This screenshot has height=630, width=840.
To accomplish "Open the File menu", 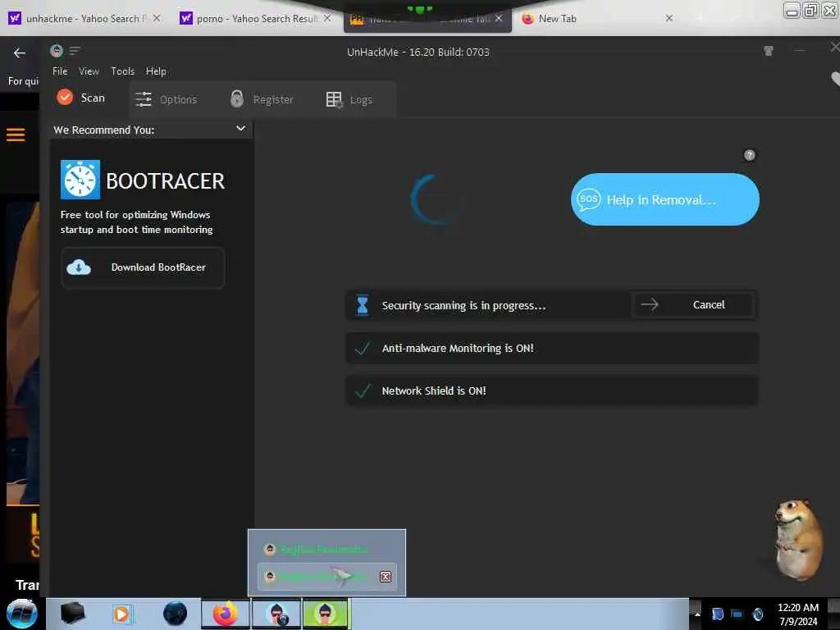I will [60, 71].
